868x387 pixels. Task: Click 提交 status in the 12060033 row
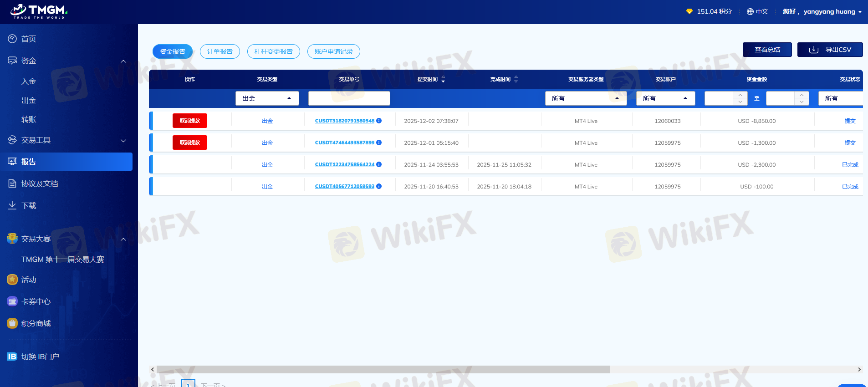tap(850, 121)
